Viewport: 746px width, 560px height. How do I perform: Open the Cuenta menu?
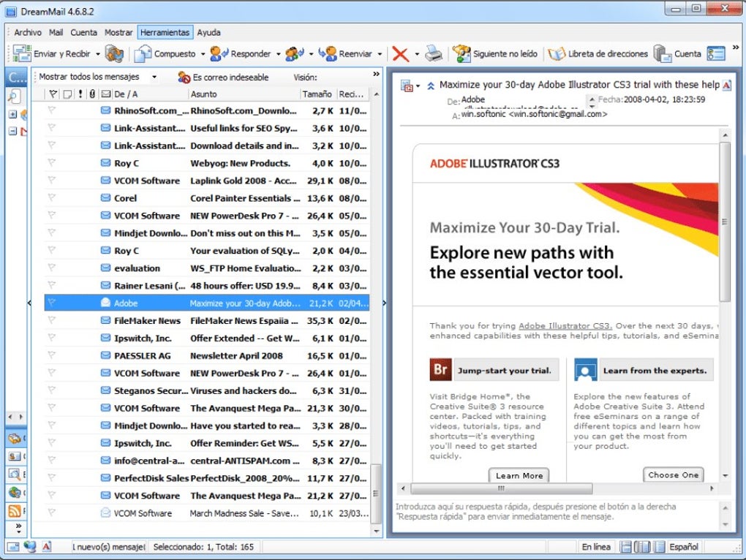point(83,32)
